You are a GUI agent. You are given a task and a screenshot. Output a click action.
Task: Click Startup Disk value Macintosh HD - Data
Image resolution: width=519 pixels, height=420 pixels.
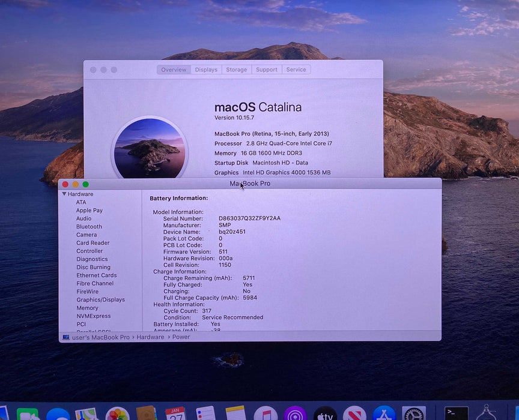point(281,163)
